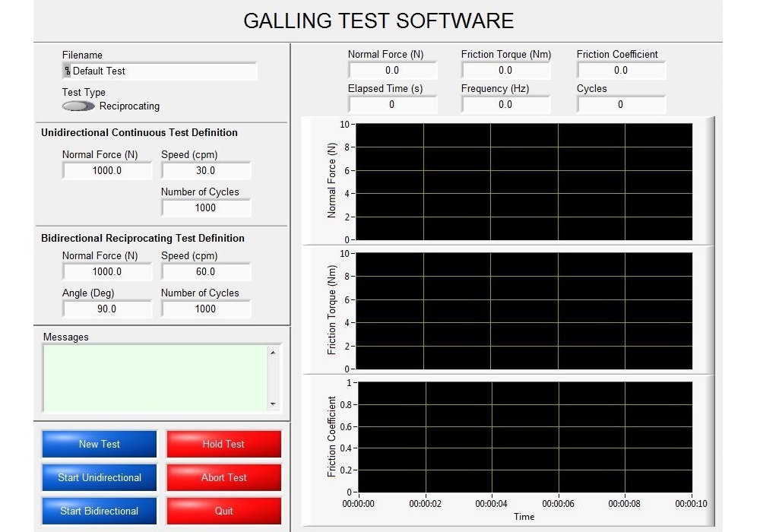Screen dimensions: 760x532
Task: Click the 00:00:06 time axis label
Action: pos(559,504)
